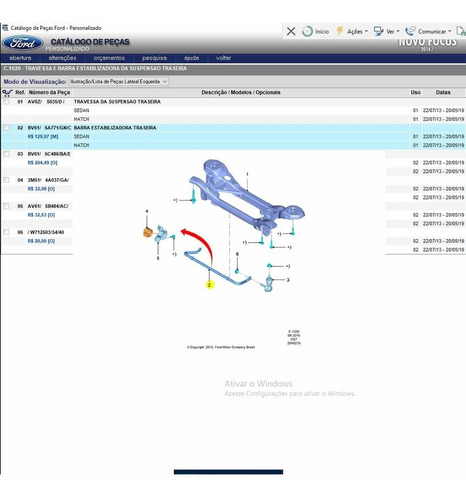Click price link R$ 32,53 [O]

(41, 215)
